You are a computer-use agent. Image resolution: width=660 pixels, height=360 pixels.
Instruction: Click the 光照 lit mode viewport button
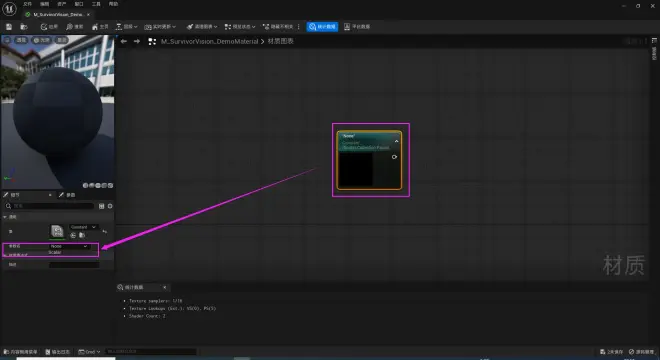click(41, 40)
